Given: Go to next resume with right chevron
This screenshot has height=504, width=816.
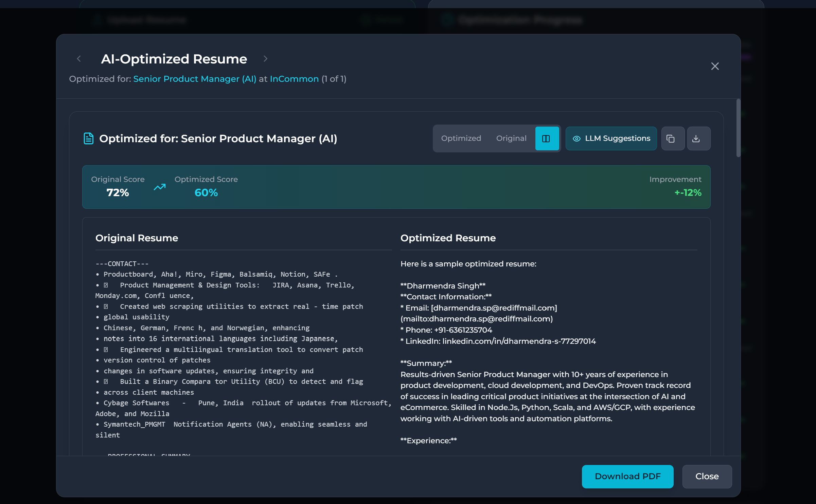Looking at the screenshot, I should click(265, 59).
